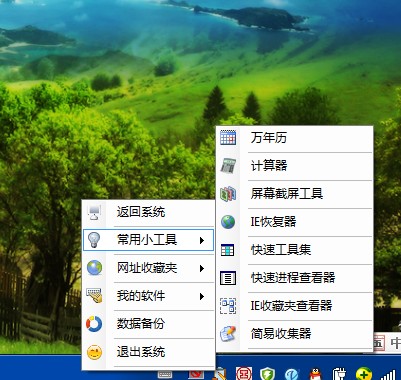Image resolution: width=401 pixels, height=380 pixels.
Task: Click the icon beside 屏幕截屏工具
Action: 228,194
